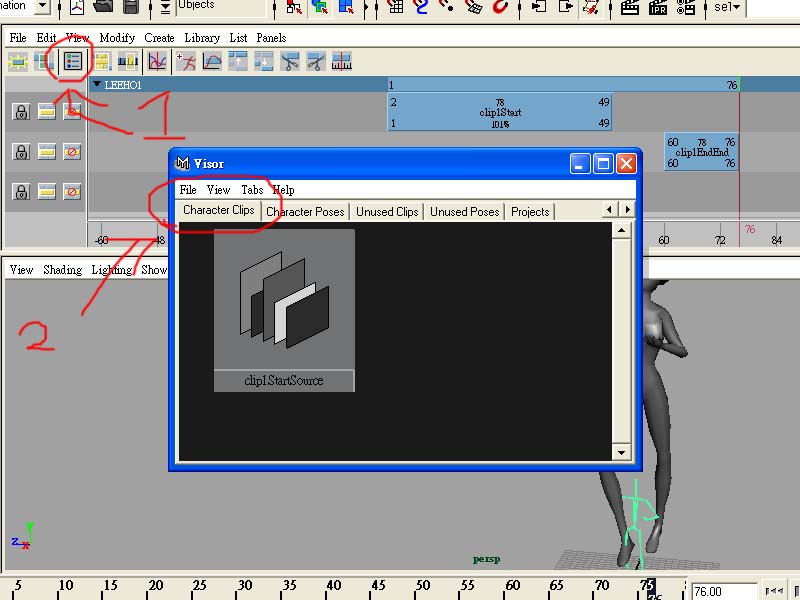The height and width of the screenshot is (600, 800).
Task: Click the Frame All icon in Trax toolbar
Action: point(17,62)
